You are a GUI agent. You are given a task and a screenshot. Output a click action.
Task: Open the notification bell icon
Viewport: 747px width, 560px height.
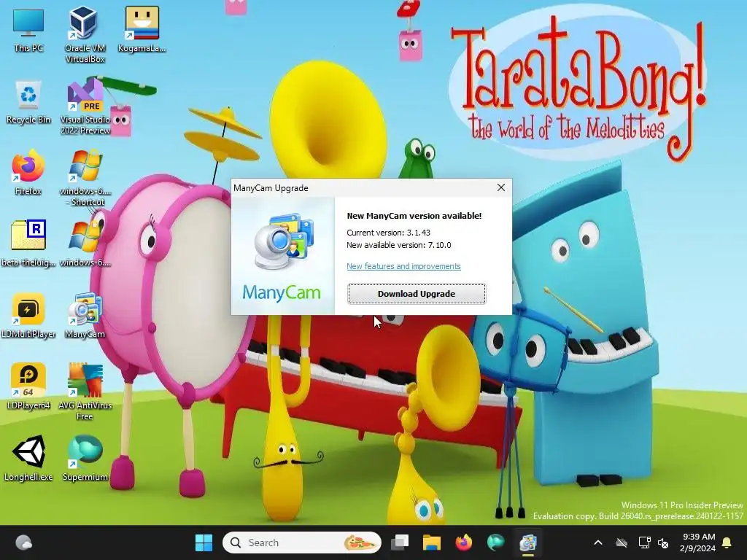(727, 542)
